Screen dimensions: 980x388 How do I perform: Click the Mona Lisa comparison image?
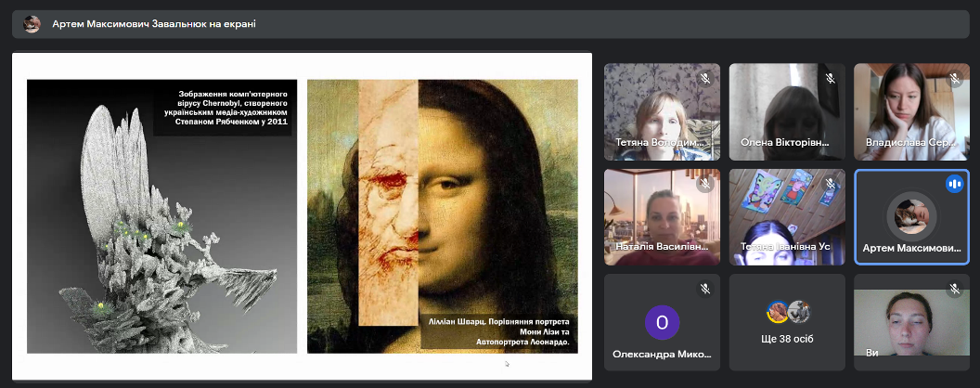point(442,216)
